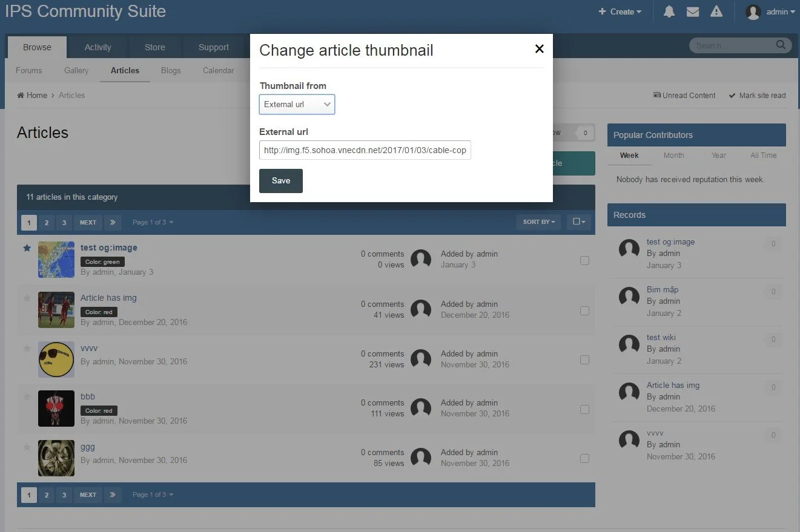Expand the Thumbnail from dropdown
This screenshot has height=532, width=800.
(x=297, y=105)
